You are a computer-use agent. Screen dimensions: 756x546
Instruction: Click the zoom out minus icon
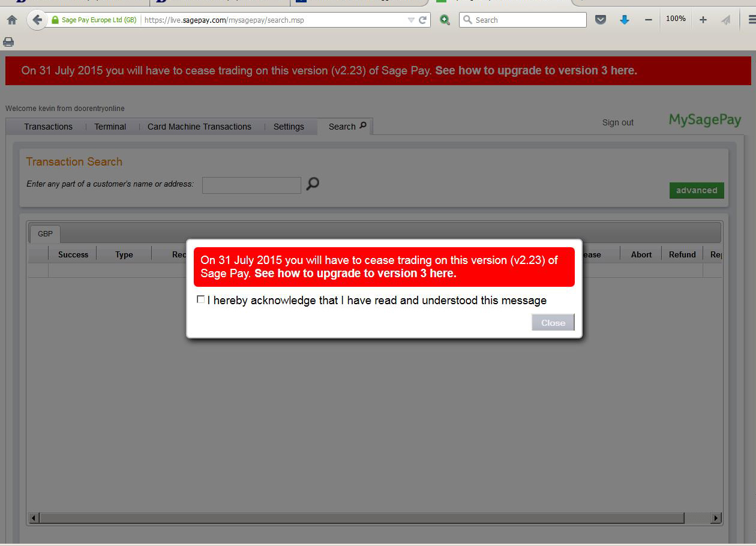tap(648, 20)
